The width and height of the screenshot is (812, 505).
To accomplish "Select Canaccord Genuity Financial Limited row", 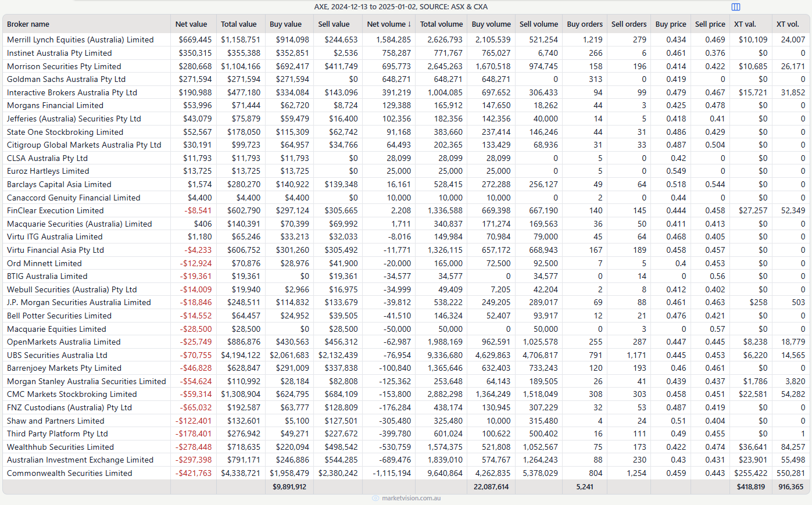I will tap(406, 198).
